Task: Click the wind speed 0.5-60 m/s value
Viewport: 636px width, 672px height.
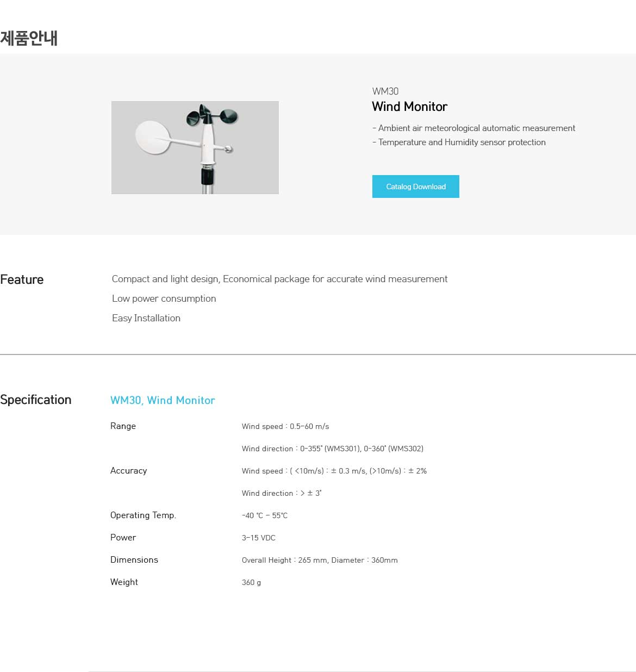Action: pos(285,426)
